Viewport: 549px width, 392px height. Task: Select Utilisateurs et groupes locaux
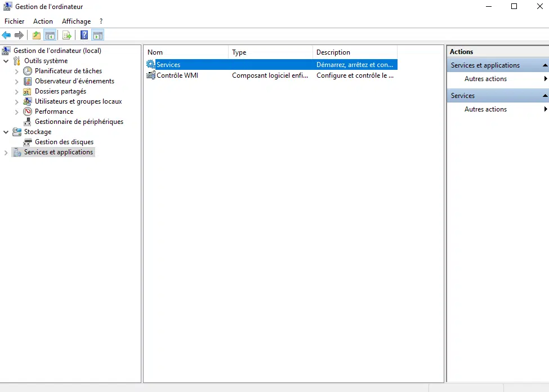[78, 101]
